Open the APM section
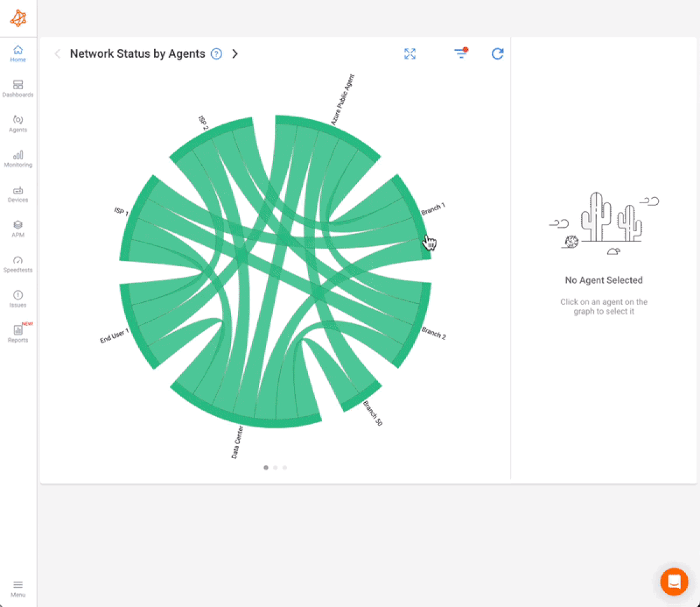This screenshot has height=607, width=700. [x=17, y=229]
